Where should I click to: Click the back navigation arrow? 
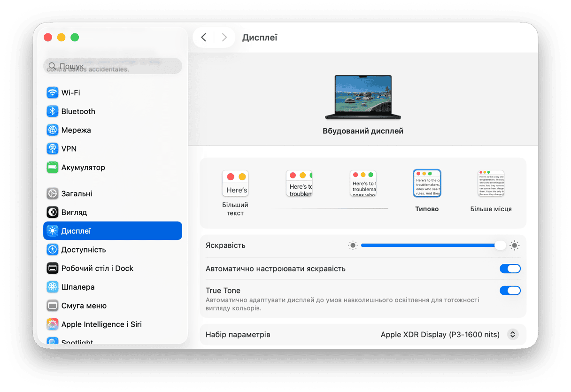(x=203, y=38)
